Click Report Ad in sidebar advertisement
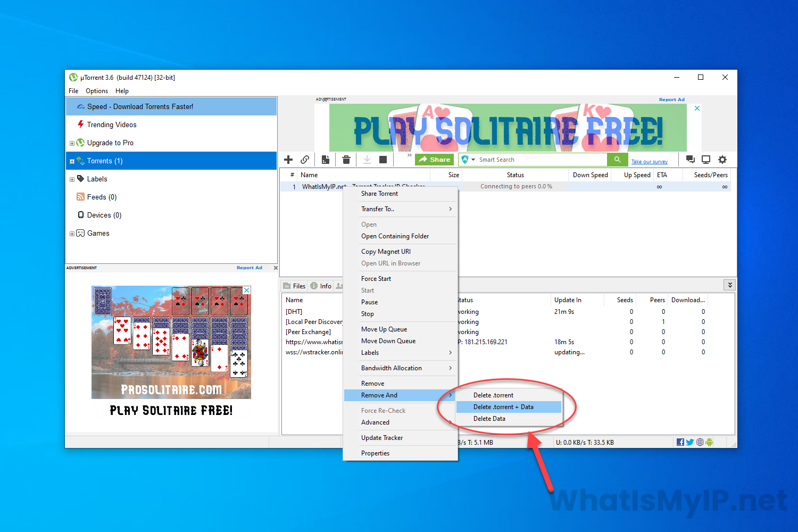Screen dimensions: 798x532 click(x=250, y=268)
